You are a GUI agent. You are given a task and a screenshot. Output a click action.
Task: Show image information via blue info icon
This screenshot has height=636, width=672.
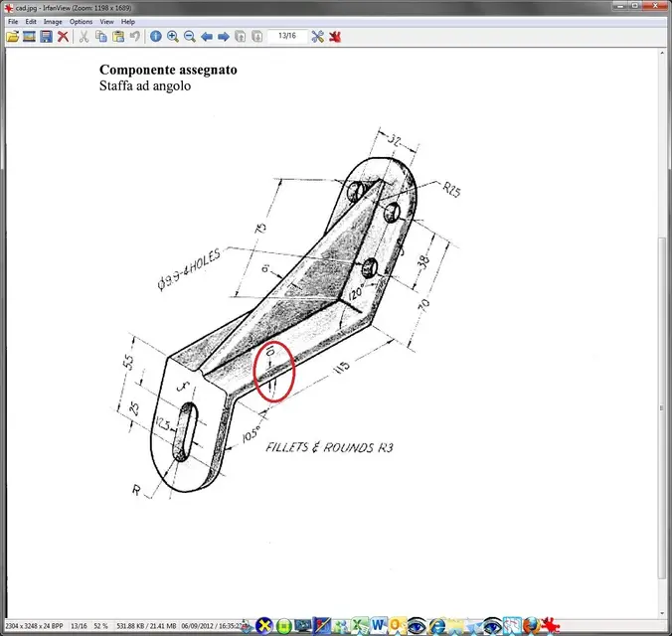(x=156, y=37)
